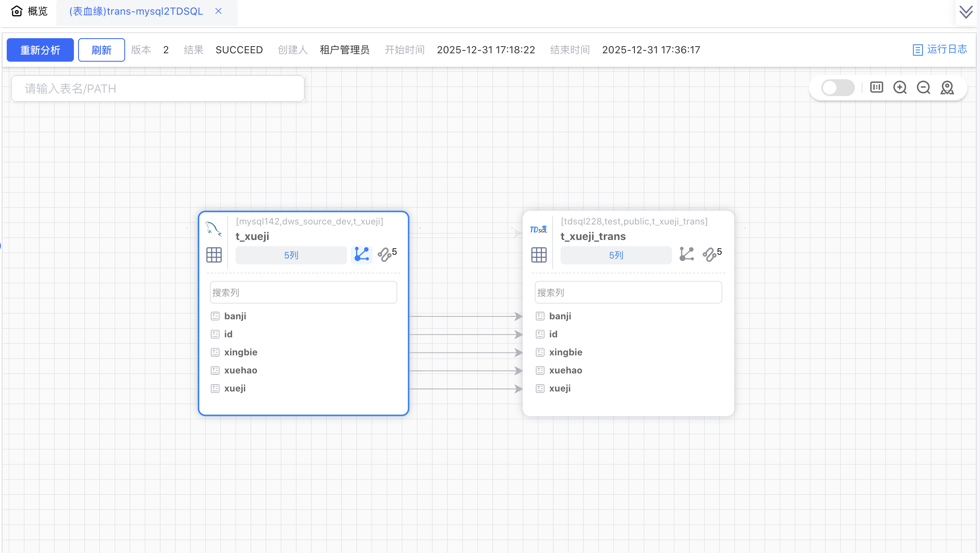The width and height of the screenshot is (980, 553).
Task: Click the locate position pin icon
Action: [947, 88]
